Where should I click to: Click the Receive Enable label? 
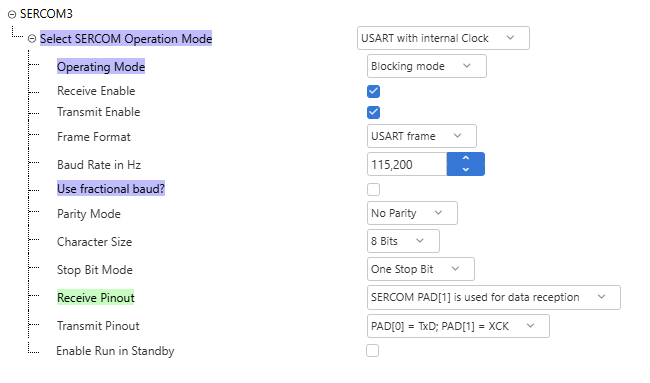[96, 91]
